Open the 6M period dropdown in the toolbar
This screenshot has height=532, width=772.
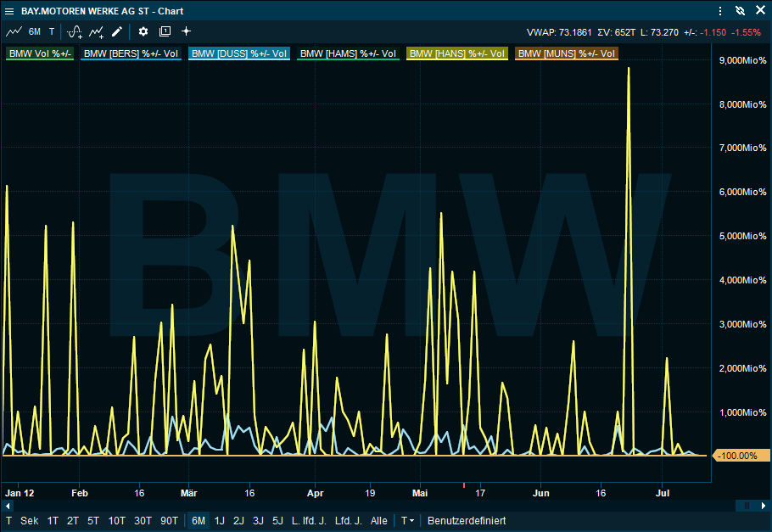pos(34,31)
